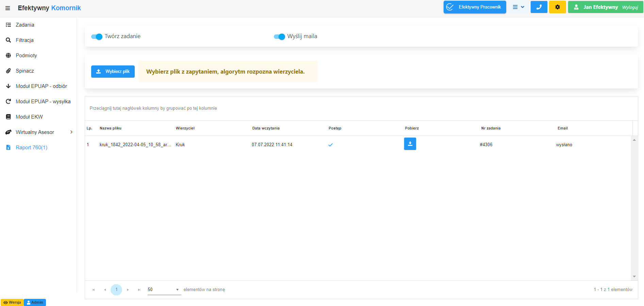Click the Filtracja magnifier icon
The height and width of the screenshot is (306, 644).
pos(9,40)
